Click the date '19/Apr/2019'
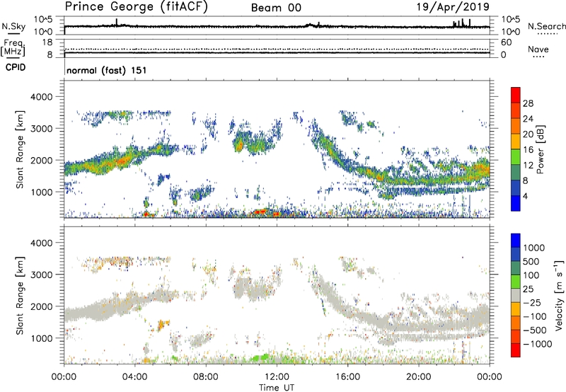 click(x=453, y=7)
